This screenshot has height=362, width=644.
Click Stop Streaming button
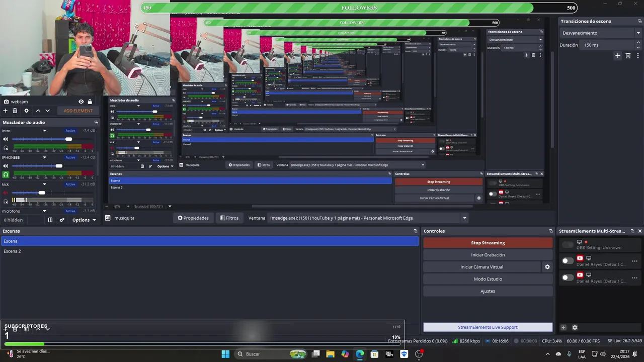click(488, 243)
